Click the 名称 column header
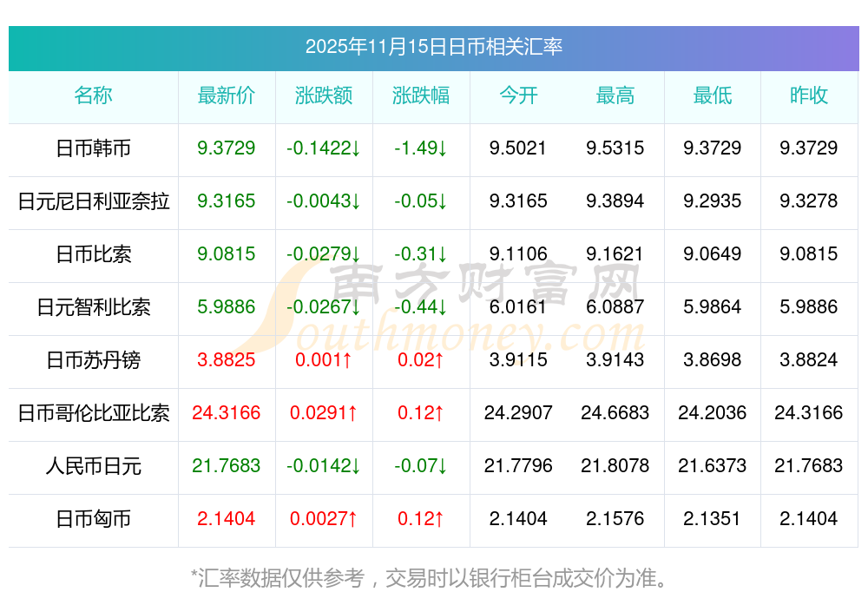 pyautogui.click(x=93, y=95)
